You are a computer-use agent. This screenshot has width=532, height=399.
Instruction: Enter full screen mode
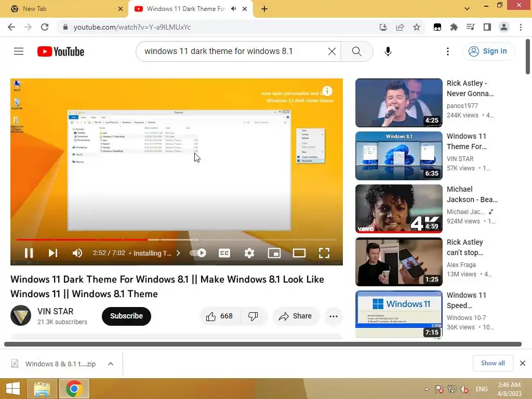324,253
